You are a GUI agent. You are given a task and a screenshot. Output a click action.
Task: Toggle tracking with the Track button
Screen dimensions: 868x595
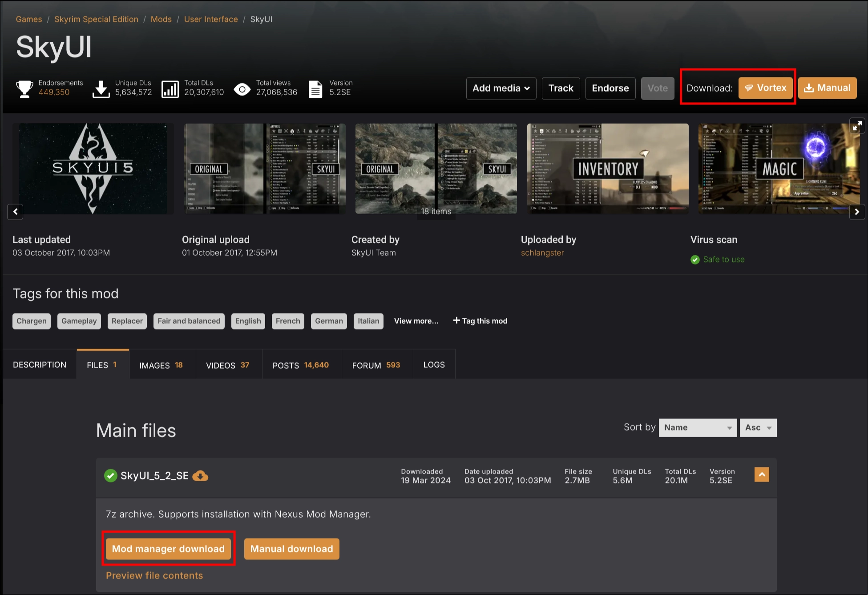pos(561,88)
